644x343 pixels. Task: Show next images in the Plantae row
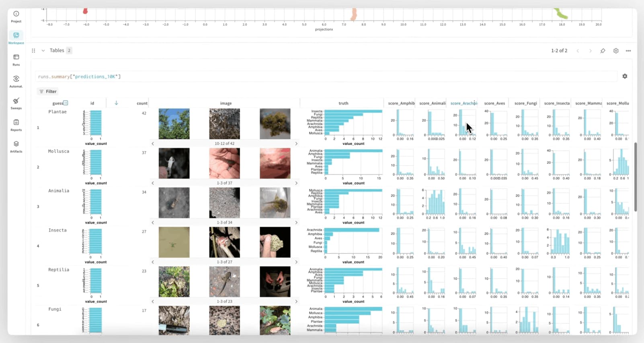tap(296, 144)
